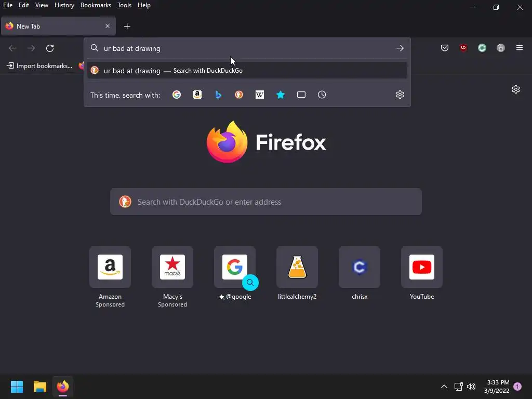The image size is (532, 399).
Task: Open the @google search shortcut tile
Action: (x=235, y=267)
